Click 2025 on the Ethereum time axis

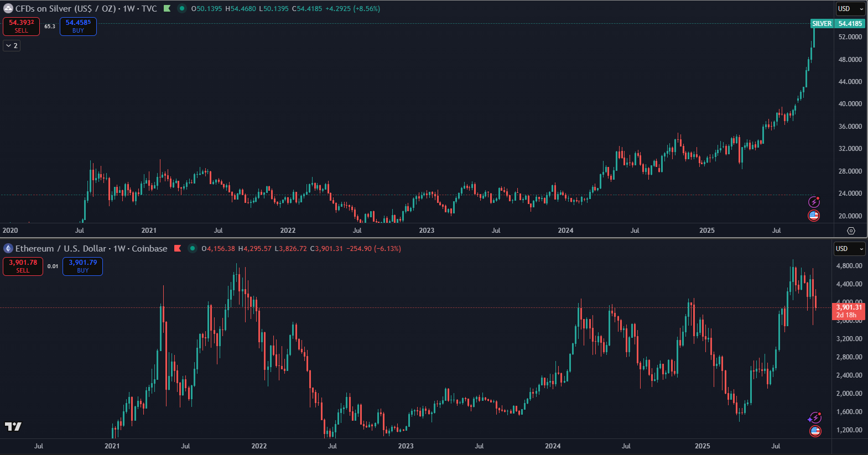coord(703,446)
